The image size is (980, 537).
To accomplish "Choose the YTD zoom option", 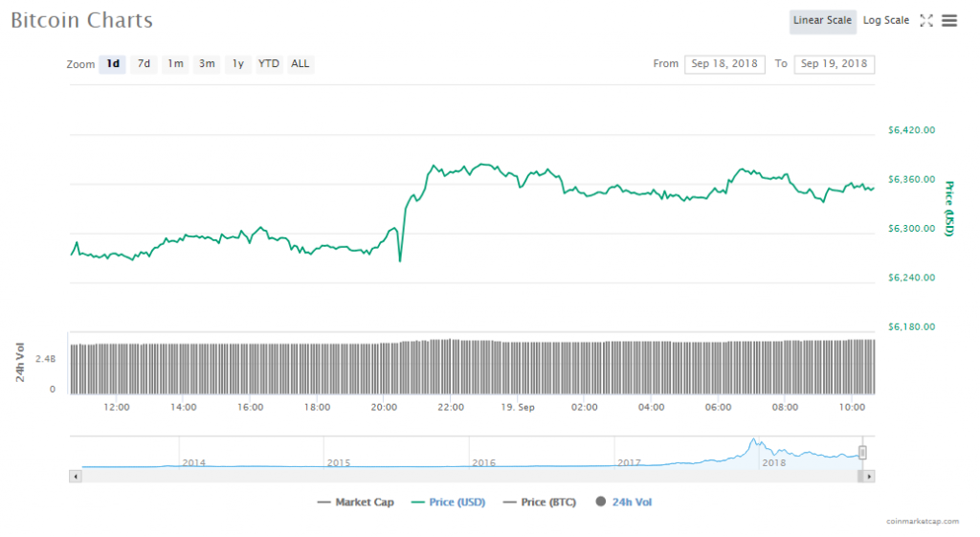I will (269, 64).
